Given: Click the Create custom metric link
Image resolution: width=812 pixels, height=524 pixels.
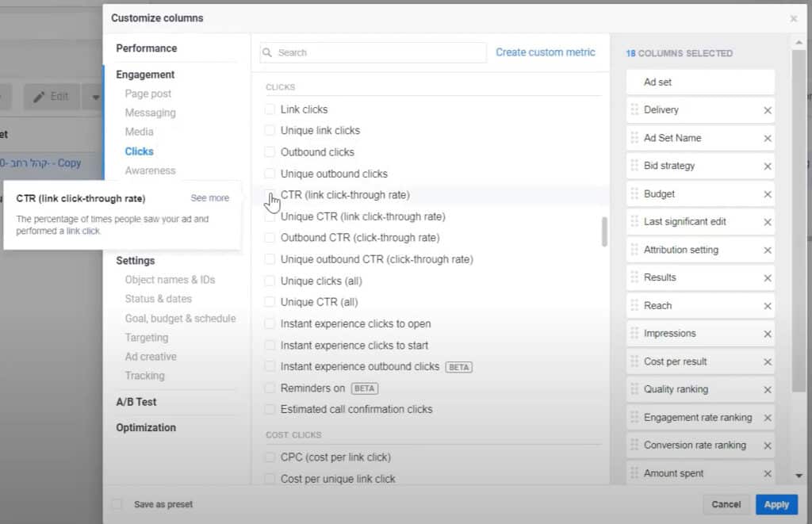Looking at the screenshot, I should click(x=545, y=52).
